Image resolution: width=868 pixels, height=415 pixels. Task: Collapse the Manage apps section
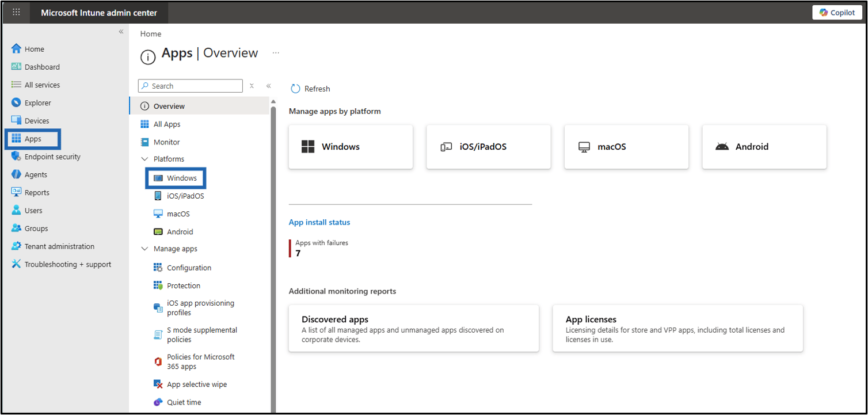point(144,249)
